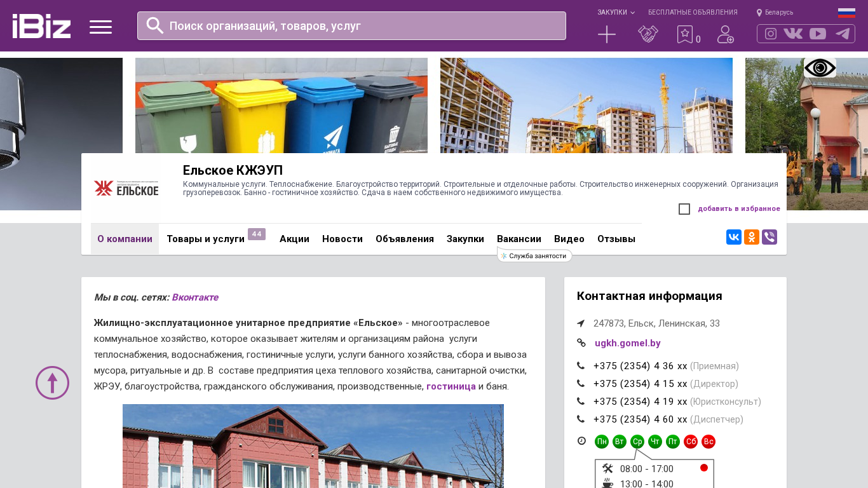Open Бесплатные объявления link
This screenshot has height=488, width=868.
point(693,12)
